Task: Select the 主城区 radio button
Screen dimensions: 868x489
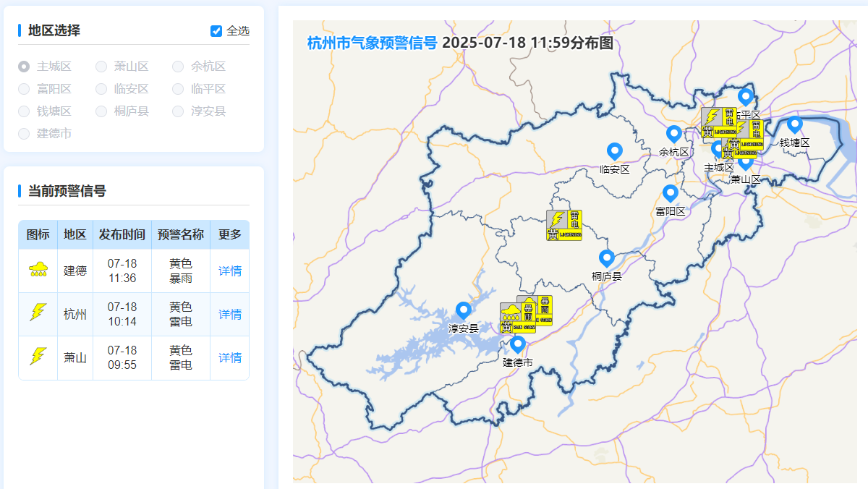Action: pos(24,67)
